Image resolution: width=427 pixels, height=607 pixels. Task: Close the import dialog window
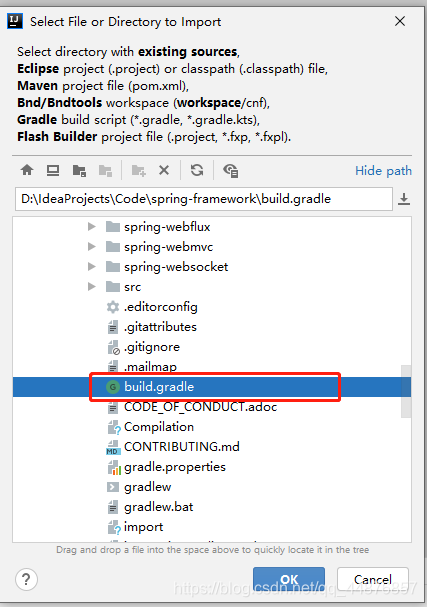400,21
